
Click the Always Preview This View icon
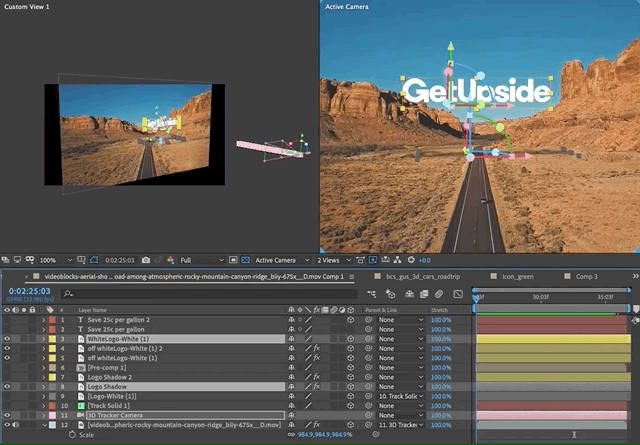click(5, 260)
